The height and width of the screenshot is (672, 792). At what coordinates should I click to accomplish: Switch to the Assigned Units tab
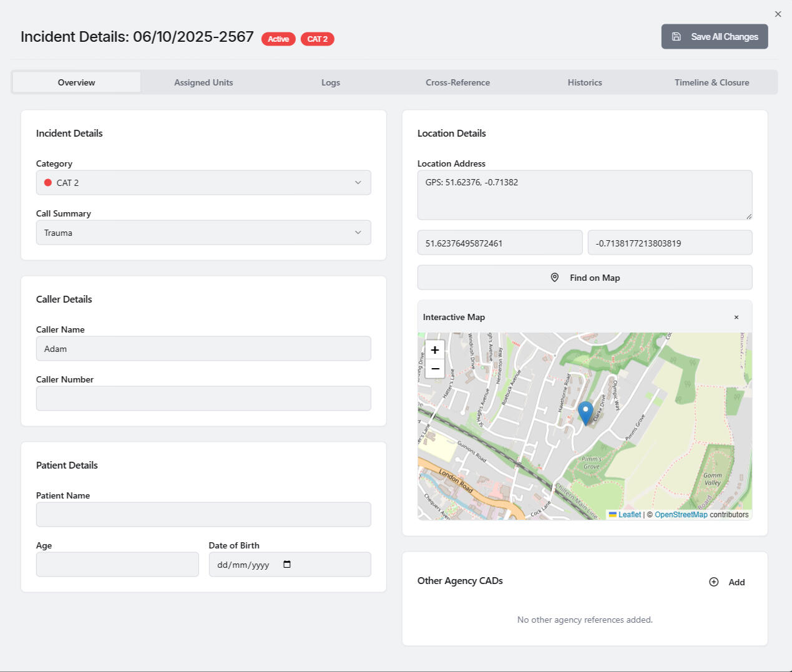tap(203, 82)
